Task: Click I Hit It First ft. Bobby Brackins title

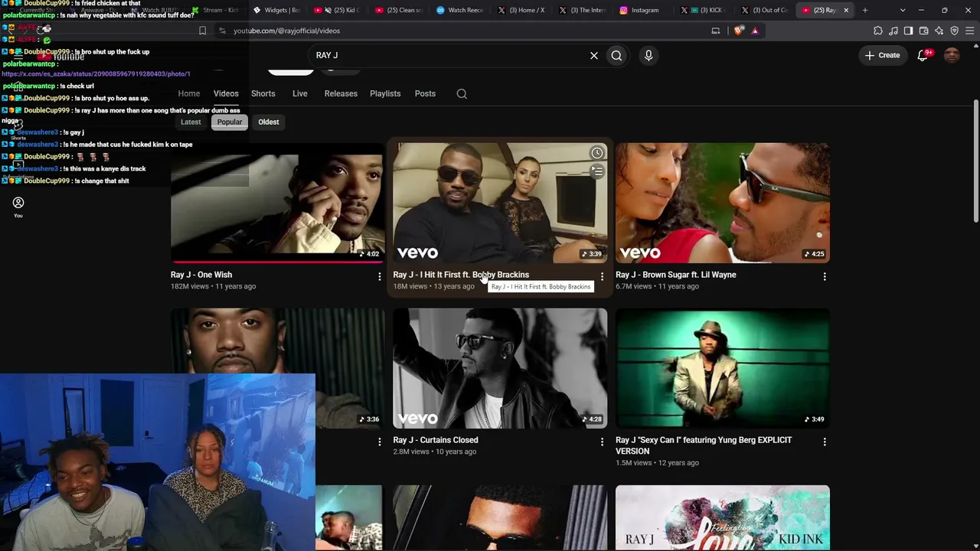Action: 461,275
